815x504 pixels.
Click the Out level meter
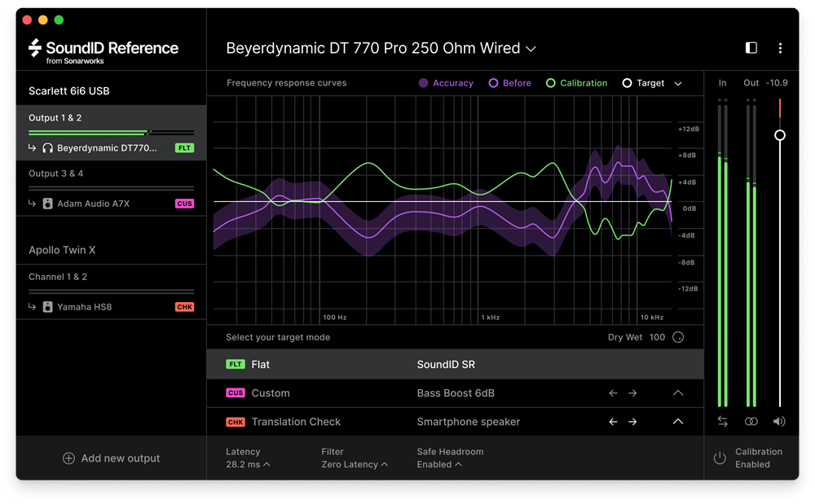(x=751, y=252)
